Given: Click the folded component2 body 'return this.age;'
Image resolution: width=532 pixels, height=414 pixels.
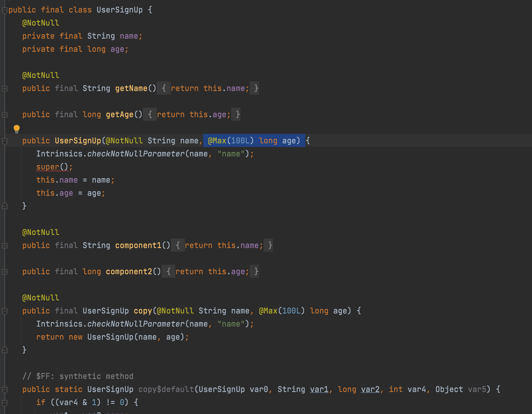Looking at the screenshot, I should (x=212, y=272).
